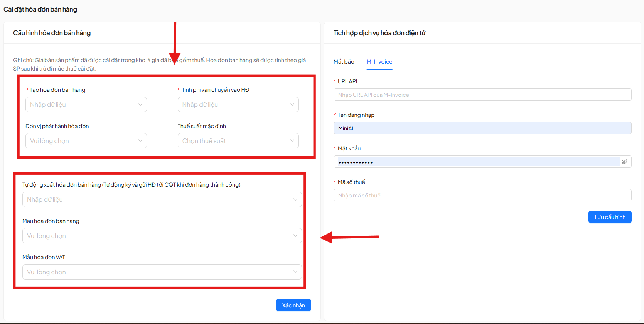Open Đơn vị phát hành hóa đơn dropdown
644x324 pixels.
pos(86,141)
